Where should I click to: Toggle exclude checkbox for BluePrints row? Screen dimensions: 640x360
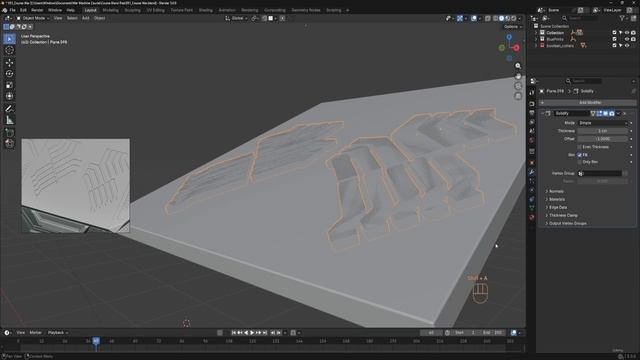(x=614, y=39)
